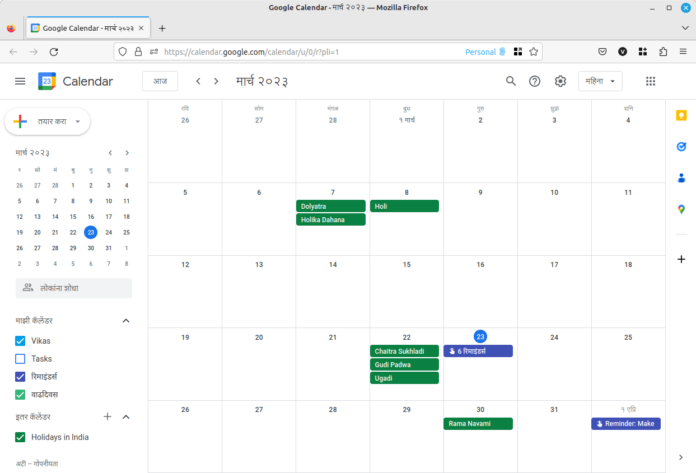This screenshot has height=473, width=696.
Task: Select today 23 in mini calendar
Action: coord(91,232)
